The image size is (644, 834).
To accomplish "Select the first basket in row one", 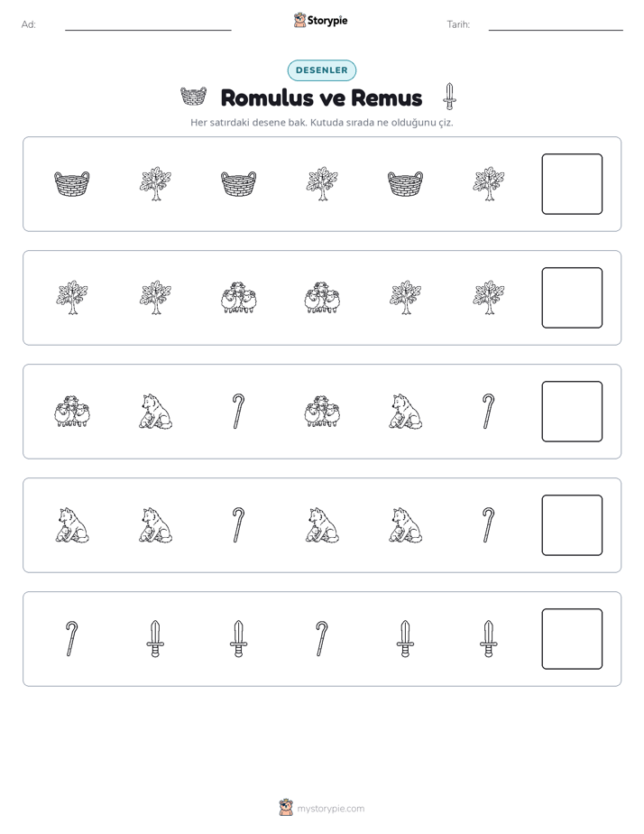I will pos(72,183).
